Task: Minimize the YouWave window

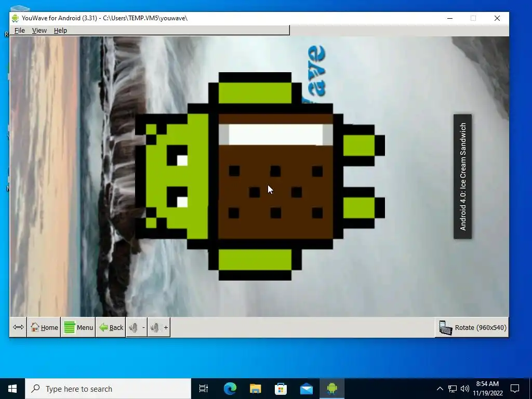Action: tap(450, 18)
